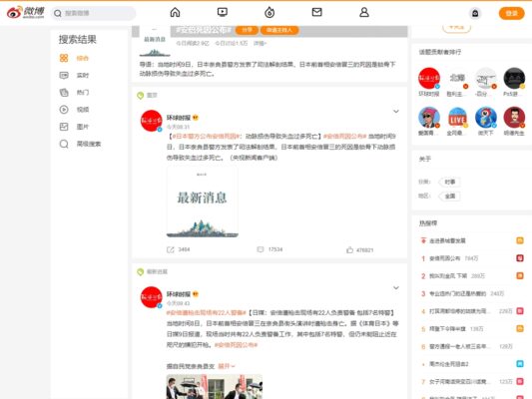Viewport: 532px width, 399px height.
Task: Click the round dark-mode icon in header
Action: point(475,13)
